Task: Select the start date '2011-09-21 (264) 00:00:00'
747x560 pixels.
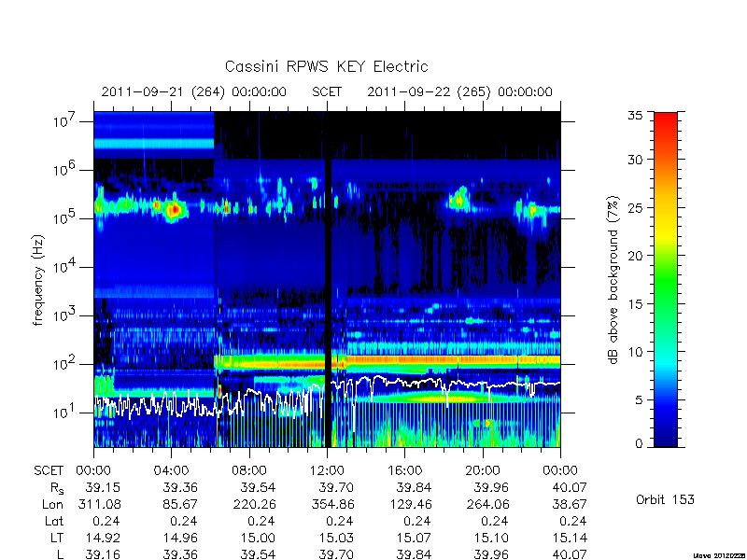Action: 194,91
